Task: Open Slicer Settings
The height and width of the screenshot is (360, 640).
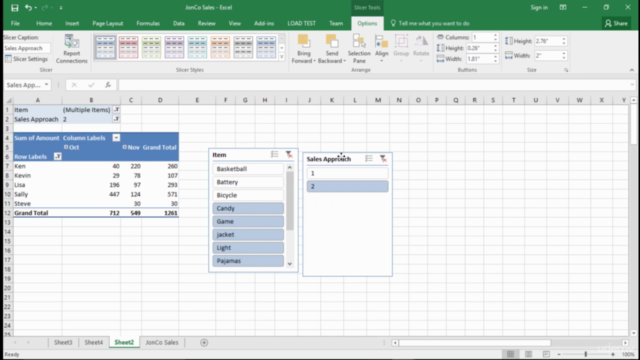Action: [27, 59]
